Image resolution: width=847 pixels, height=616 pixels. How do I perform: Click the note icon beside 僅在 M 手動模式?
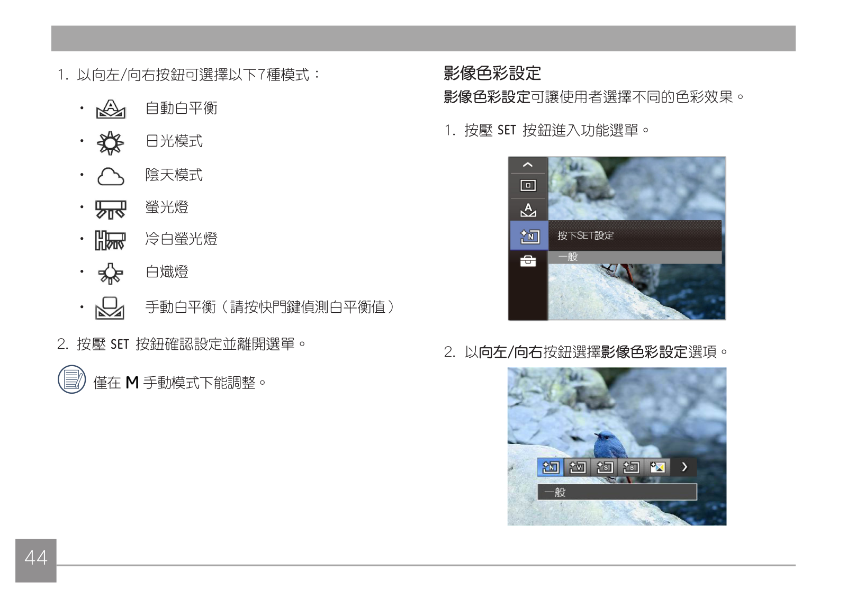click(x=71, y=379)
